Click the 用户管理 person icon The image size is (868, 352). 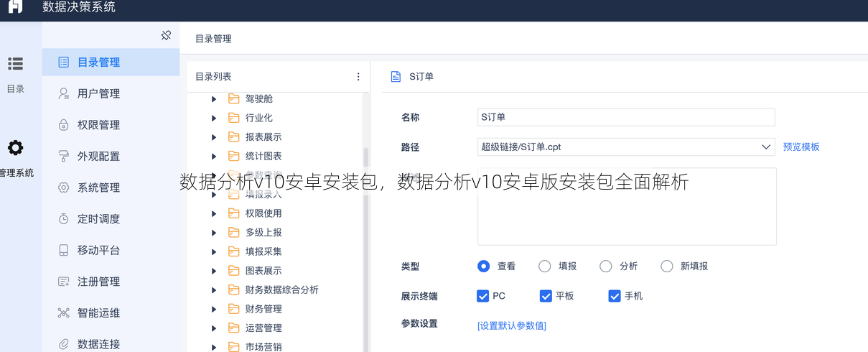(63, 93)
